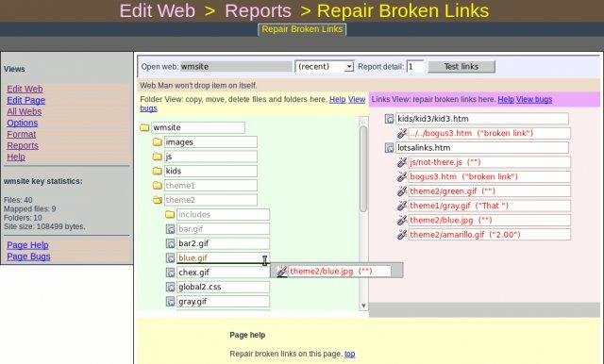Image resolution: width=604 pixels, height=364 pixels.
Task: Select the kids/kid3/kid3.htm page entry
Action: coord(482,119)
